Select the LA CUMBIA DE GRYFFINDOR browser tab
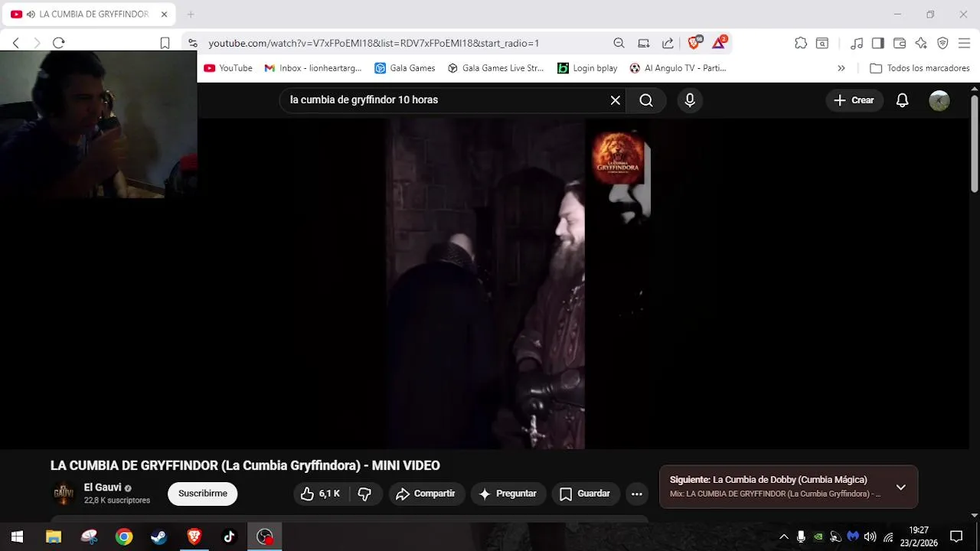Screen dimensions: 980x551 coord(89,15)
